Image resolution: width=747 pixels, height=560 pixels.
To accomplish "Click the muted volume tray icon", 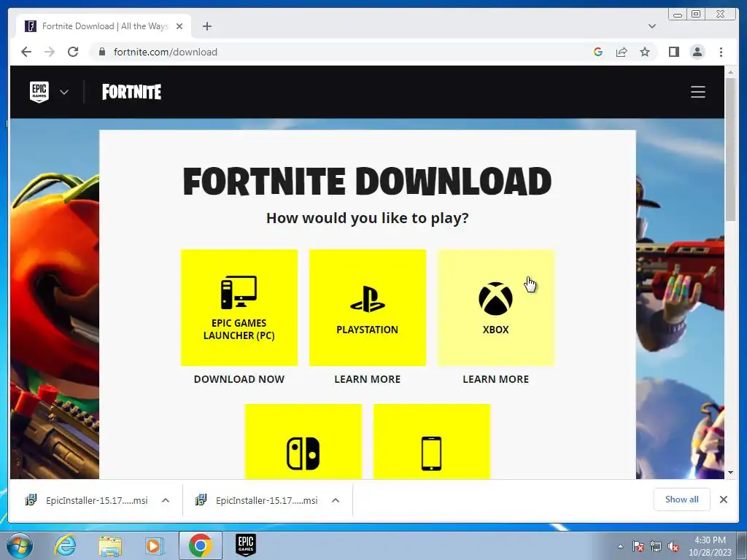I will [x=673, y=546].
